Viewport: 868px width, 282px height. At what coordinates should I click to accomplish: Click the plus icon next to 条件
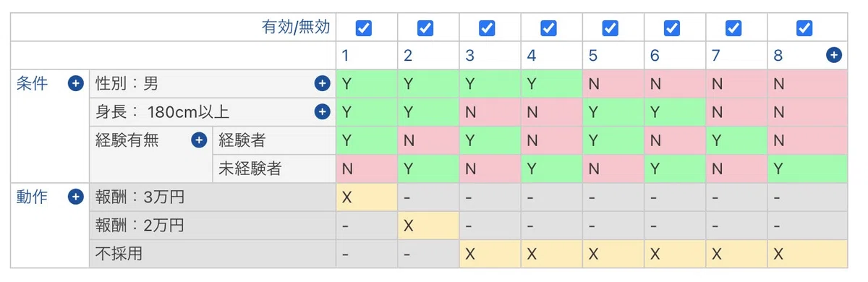(x=75, y=84)
